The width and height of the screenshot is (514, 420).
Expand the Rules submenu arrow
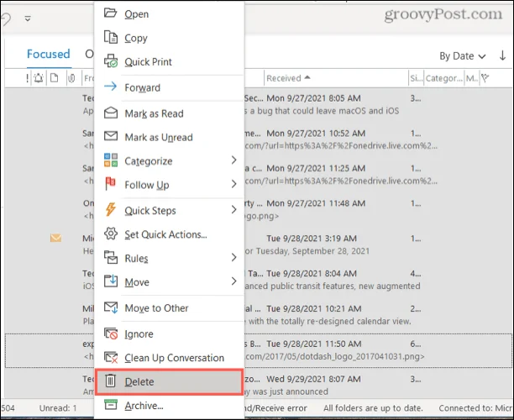(x=233, y=257)
